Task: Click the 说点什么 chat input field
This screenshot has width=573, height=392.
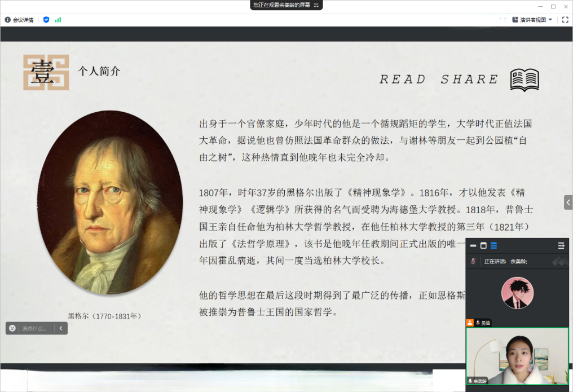Action: [x=36, y=328]
